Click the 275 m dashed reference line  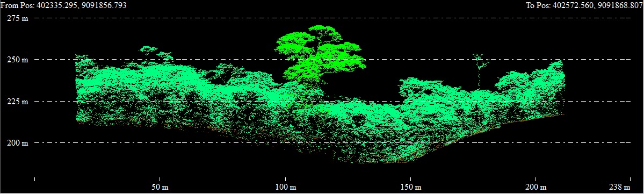coord(332,18)
